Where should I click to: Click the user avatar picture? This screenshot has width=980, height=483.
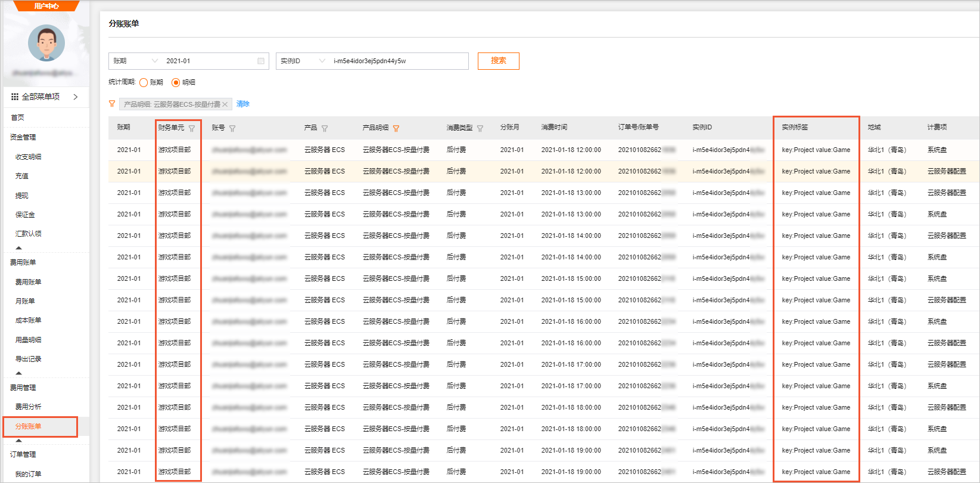[46, 43]
